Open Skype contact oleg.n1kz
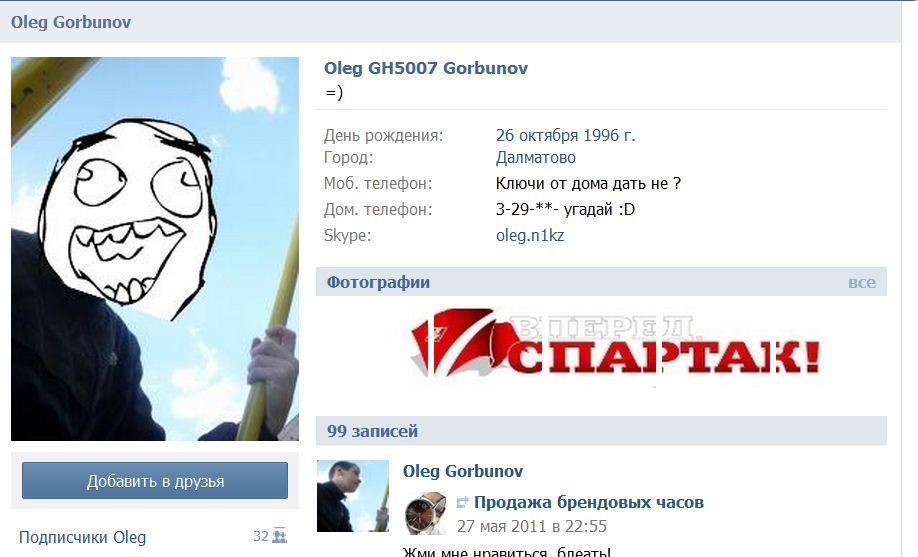Viewport: 918px width, 557px height. pos(530,235)
